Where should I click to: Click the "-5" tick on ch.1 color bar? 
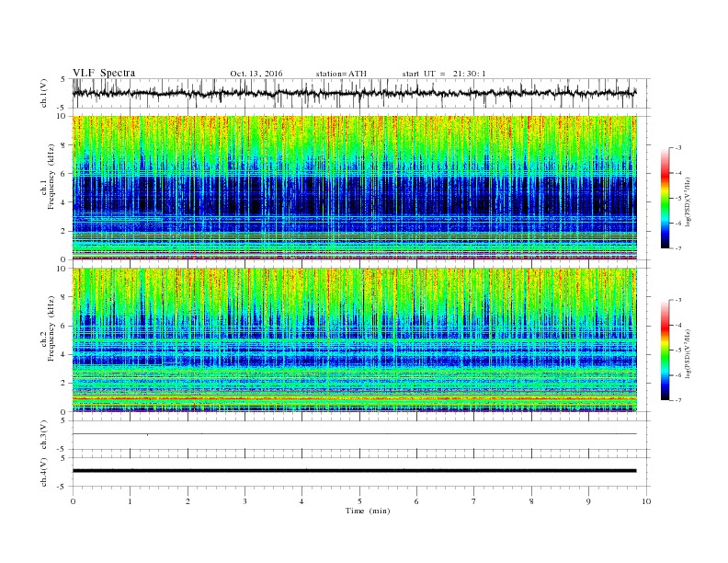click(678, 199)
